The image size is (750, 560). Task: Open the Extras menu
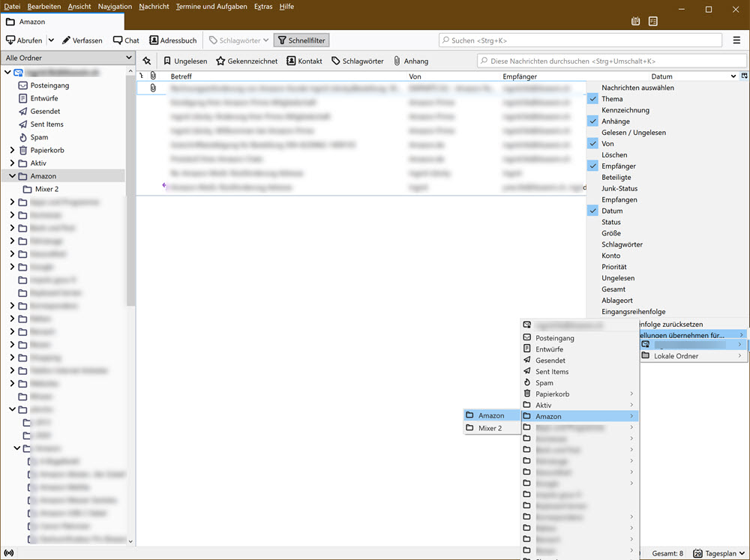click(263, 7)
